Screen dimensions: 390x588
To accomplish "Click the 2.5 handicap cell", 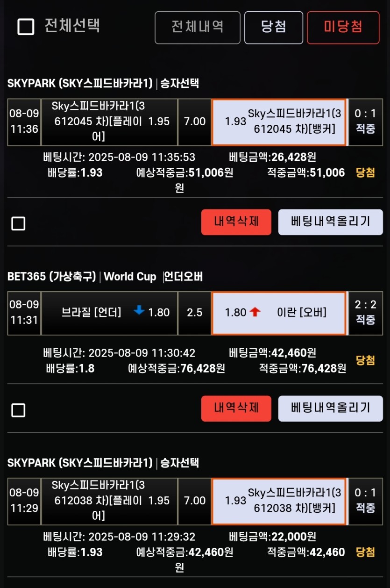I will [194, 313].
